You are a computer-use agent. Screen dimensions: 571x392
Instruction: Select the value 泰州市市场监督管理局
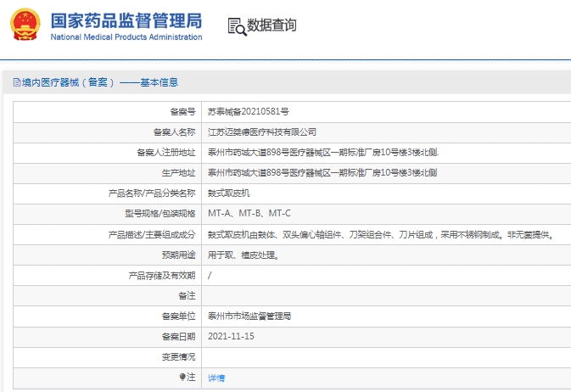pos(249,316)
